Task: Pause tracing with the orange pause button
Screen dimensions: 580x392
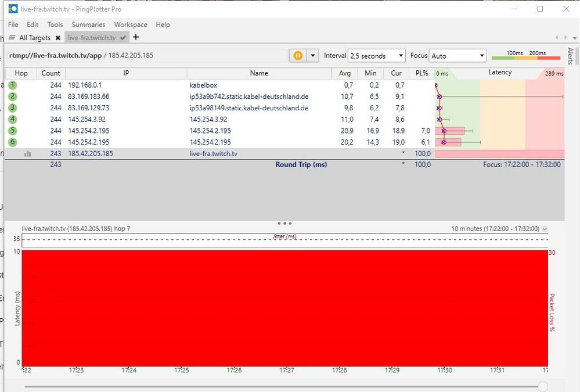Action: [x=298, y=56]
